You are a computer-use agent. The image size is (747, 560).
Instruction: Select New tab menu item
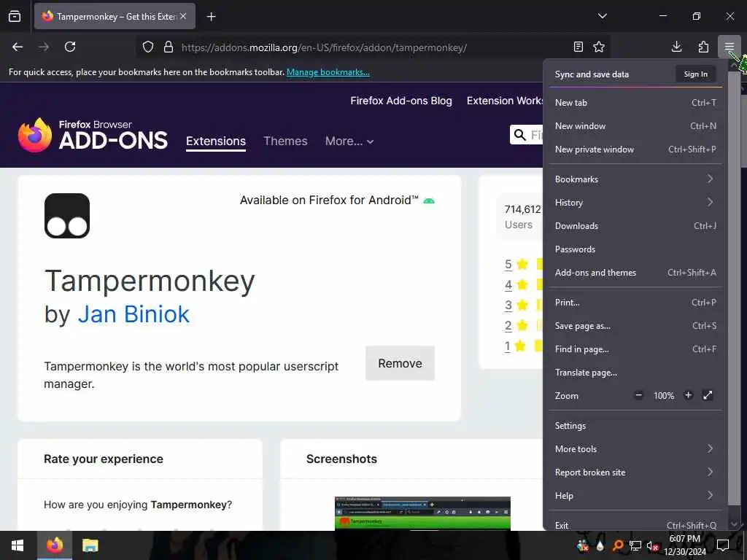635,102
